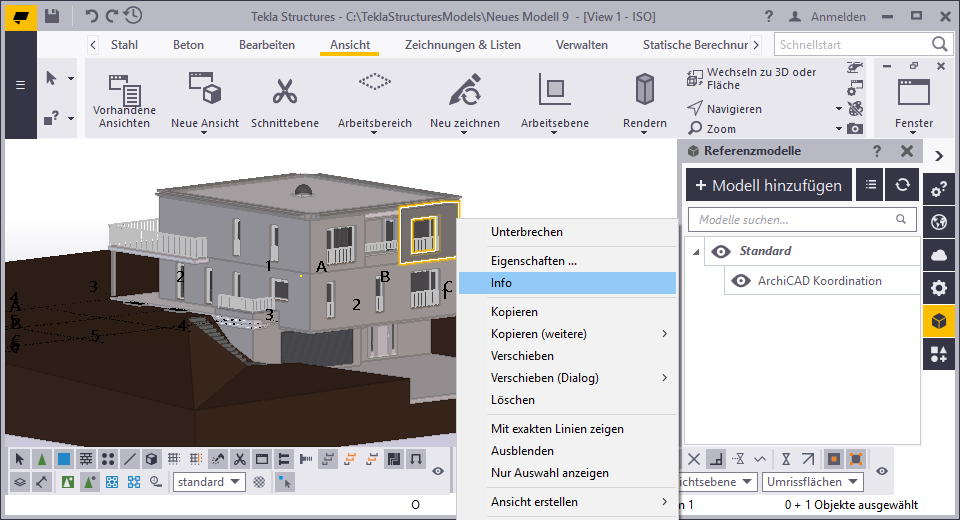Open Zeichnungen & Listen tab
960x520 pixels.
pyautogui.click(x=463, y=45)
